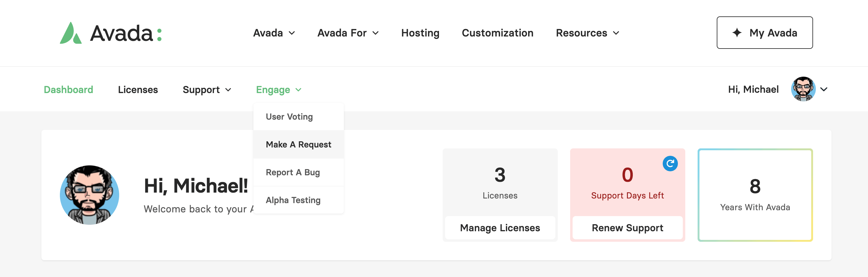
Task: Click the Support menu label
Action: 201,90
